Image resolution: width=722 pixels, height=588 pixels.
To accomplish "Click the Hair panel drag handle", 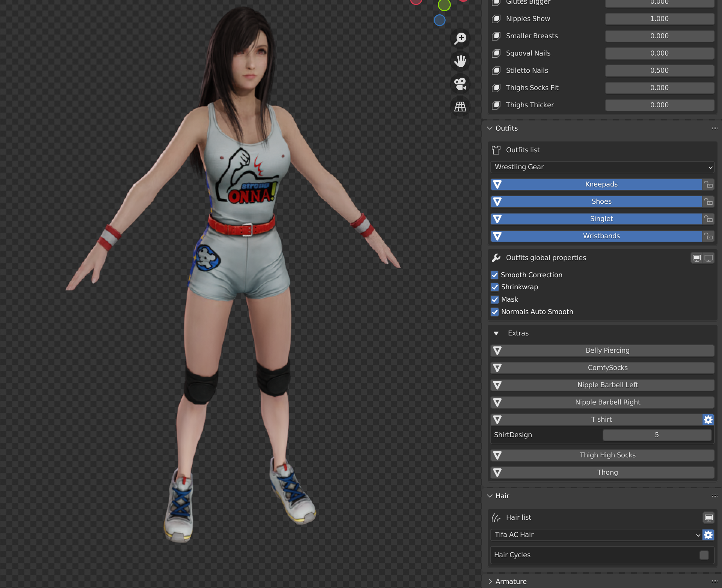I will [714, 496].
